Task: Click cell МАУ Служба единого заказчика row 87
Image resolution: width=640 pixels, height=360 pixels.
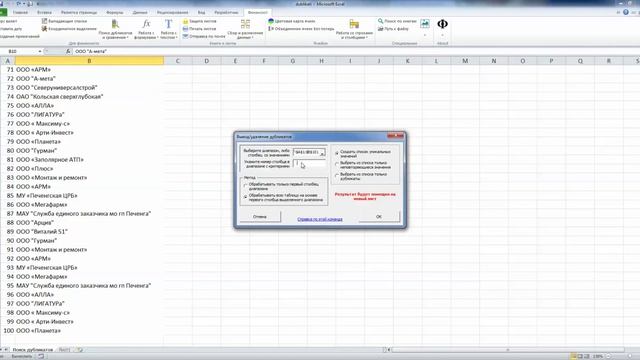Action: [89, 213]
